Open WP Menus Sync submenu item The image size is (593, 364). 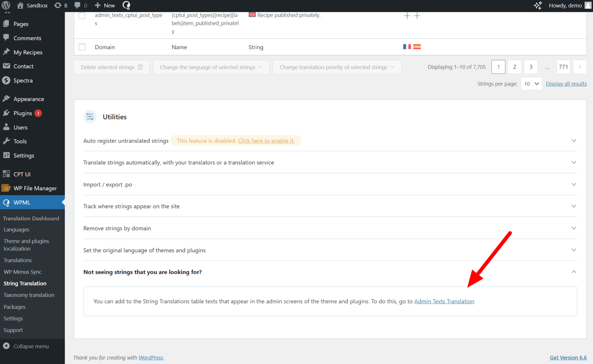tap(23, 272)
